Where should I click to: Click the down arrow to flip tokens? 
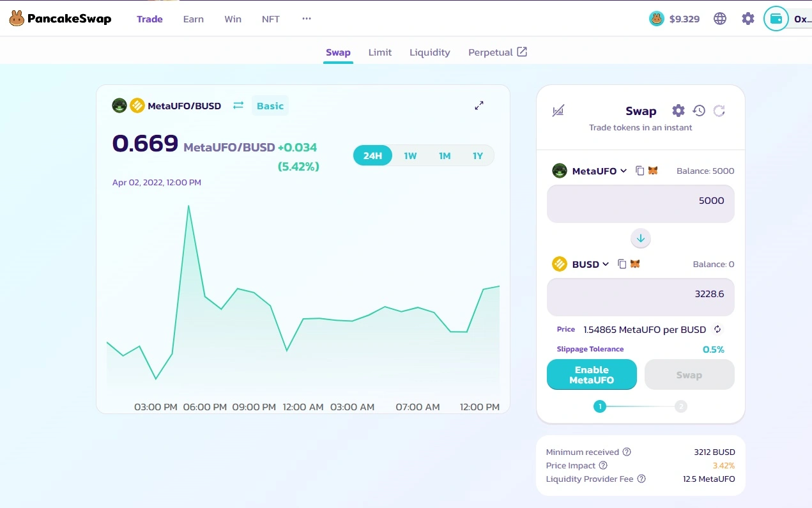pos(641,238)
